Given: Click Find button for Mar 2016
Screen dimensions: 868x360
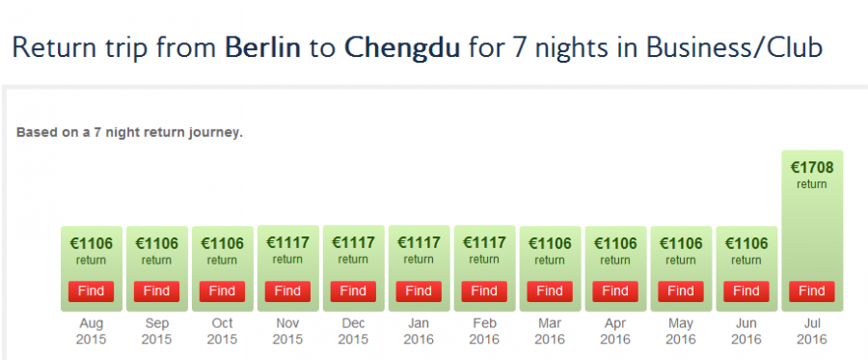Looking at the screenshot, I should tap(550, 291).
